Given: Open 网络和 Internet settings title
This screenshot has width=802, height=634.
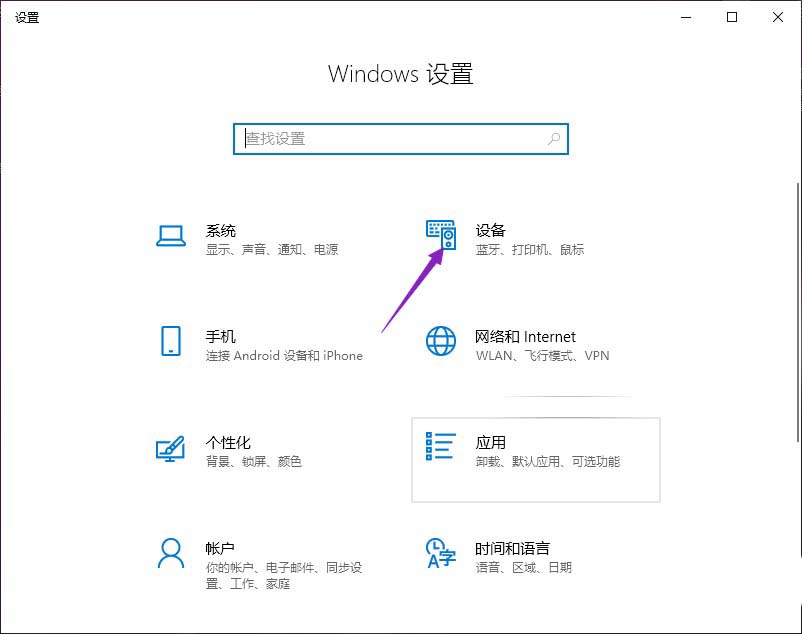Looking at the screenshot, I should (525, 337).
